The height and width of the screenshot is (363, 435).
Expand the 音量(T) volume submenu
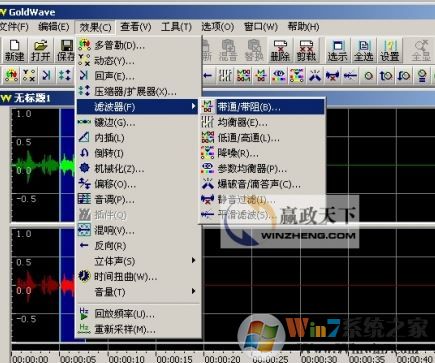(138, 292)
